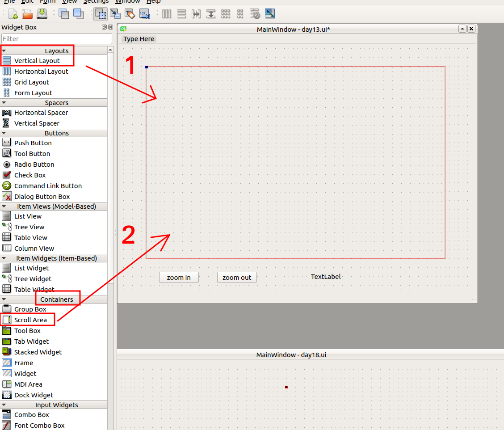Toggle Edit Signals/Slots mode in toolbar
This screenshot has height=430, width=504.
point(115,14)
